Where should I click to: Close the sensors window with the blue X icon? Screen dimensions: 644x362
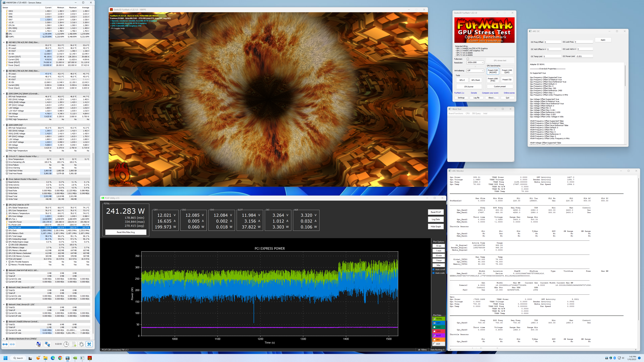[x=89, y=344]
